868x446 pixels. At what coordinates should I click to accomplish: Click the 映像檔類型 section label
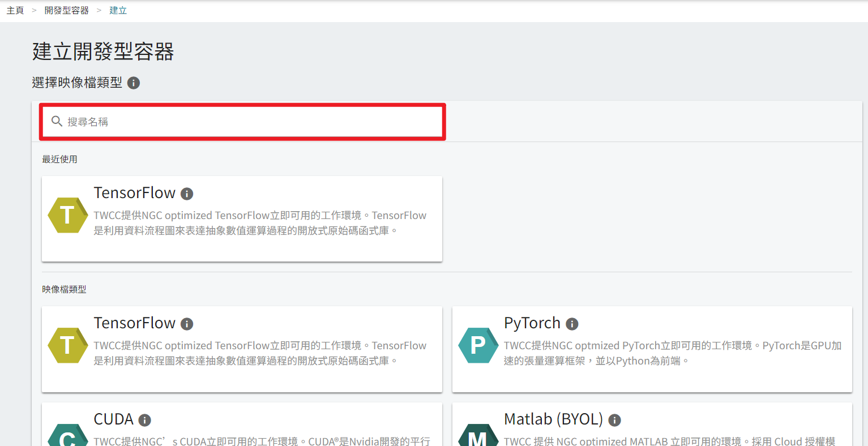pyautogui.click(x=64, y=290)
